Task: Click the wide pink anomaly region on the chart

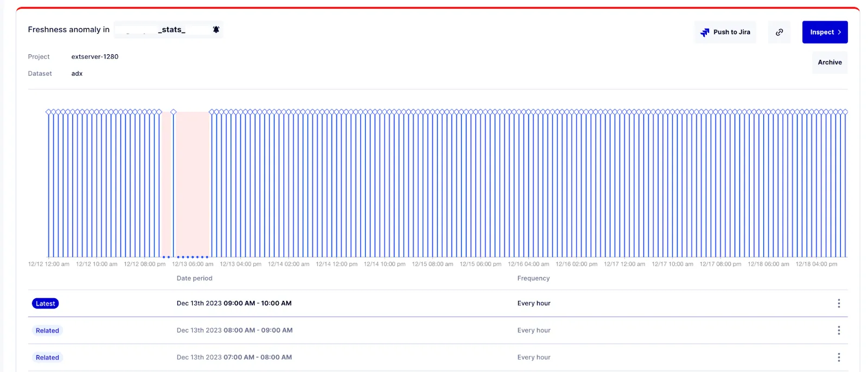Action: coord(193,184)
